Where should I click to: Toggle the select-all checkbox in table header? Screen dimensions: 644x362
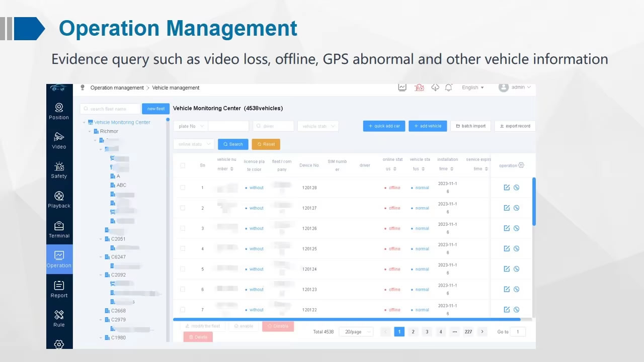coord(183,165)
